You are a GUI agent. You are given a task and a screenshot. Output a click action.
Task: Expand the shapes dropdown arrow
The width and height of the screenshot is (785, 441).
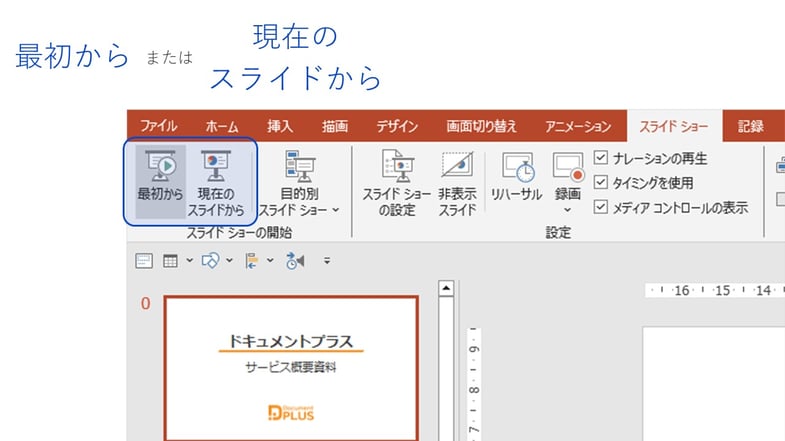point(229,260)
